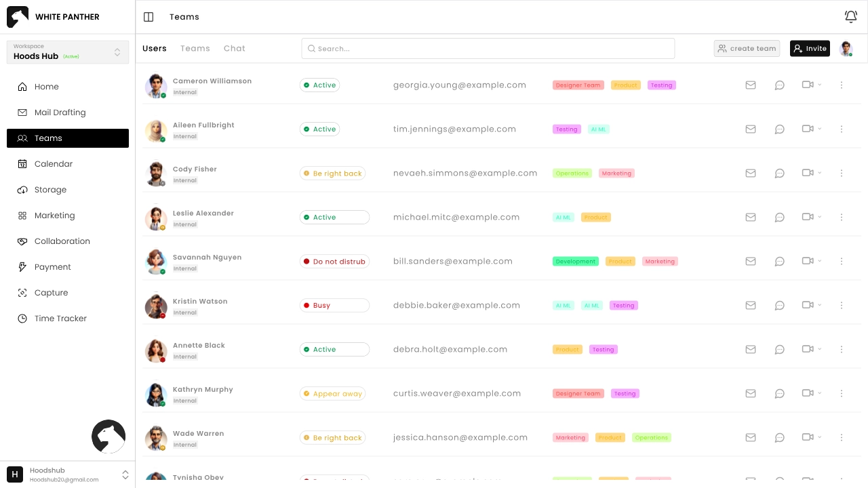The width and height of the screenshot is (868, 488).
Task: Switch to the Chat tab
Action: tap(234, 49)
